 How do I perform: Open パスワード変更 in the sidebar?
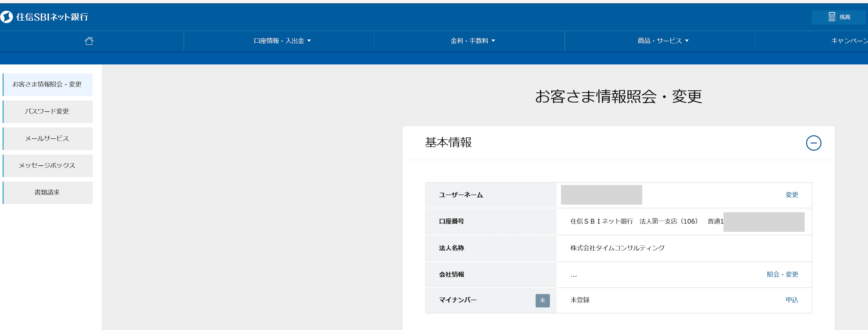[47, 112]
